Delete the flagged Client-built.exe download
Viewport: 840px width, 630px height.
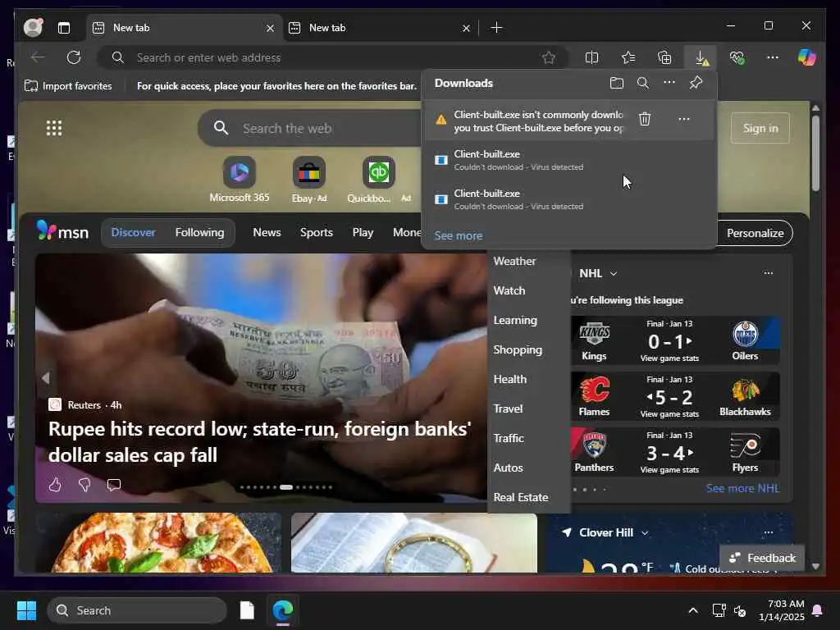(645, 119)
